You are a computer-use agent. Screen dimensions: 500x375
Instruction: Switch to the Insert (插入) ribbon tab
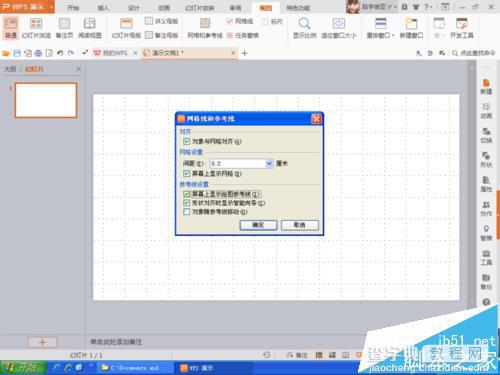point(103,8)
